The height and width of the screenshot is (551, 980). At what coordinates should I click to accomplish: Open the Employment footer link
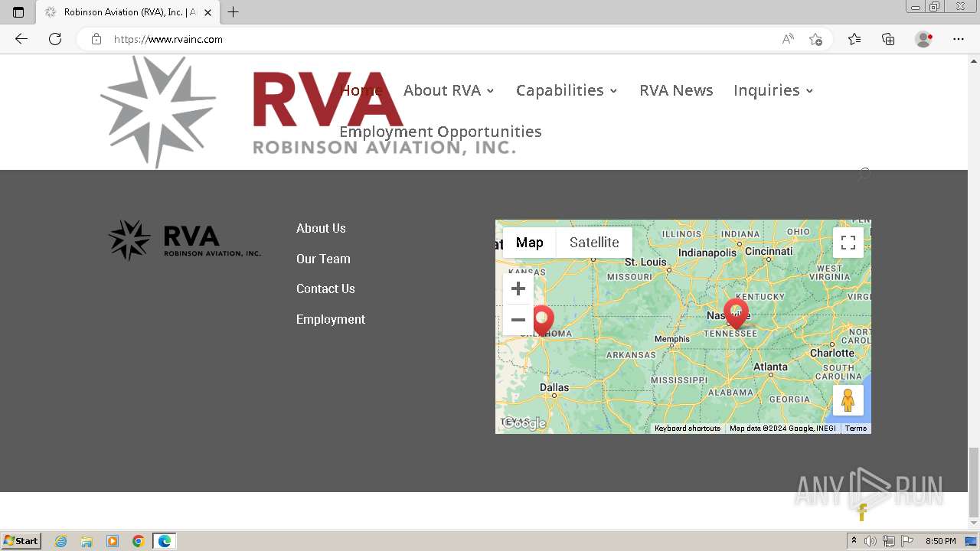tap(331, 319)
